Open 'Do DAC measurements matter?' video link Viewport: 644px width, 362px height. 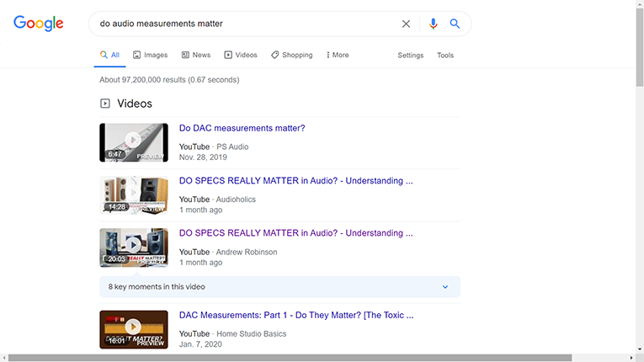(242, 128)
